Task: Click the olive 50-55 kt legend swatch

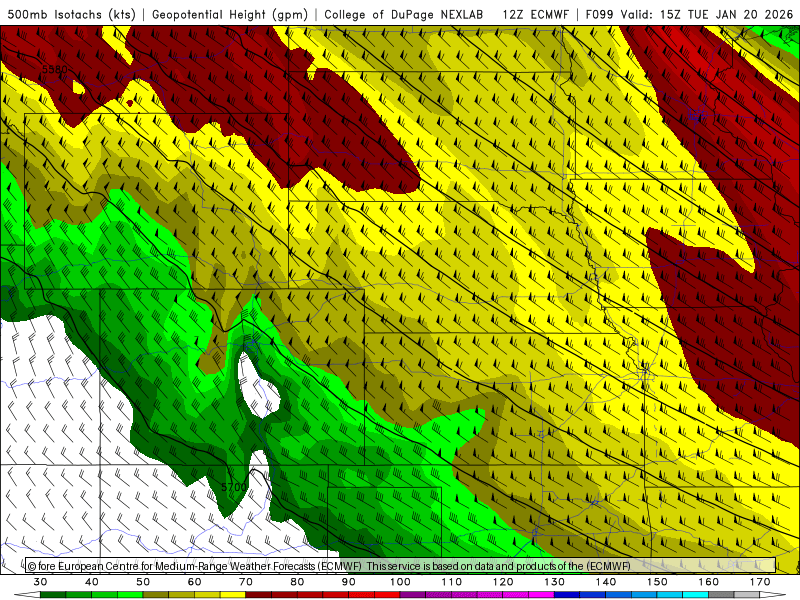Action: (156, 595)
